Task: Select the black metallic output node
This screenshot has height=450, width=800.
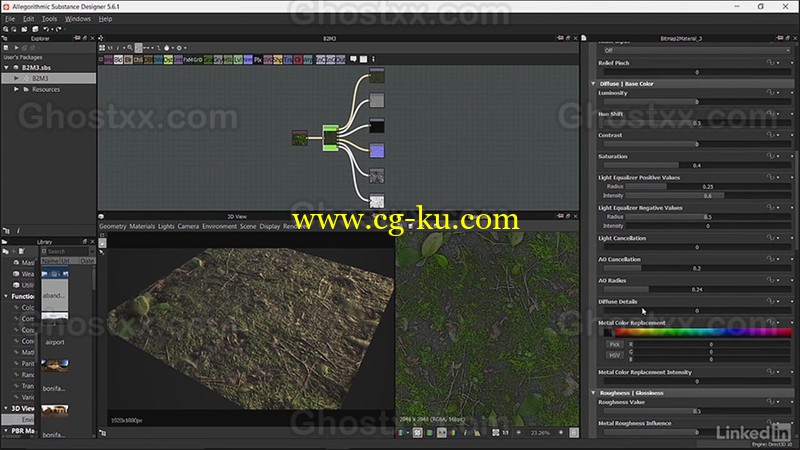Action: tap(377, 126)
